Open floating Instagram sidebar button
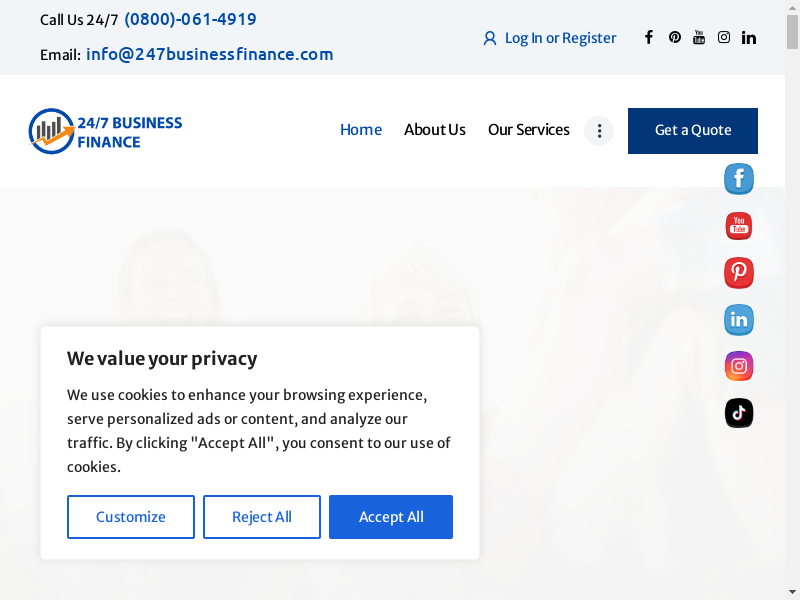 pyautogui.click(x=739, y=366)
